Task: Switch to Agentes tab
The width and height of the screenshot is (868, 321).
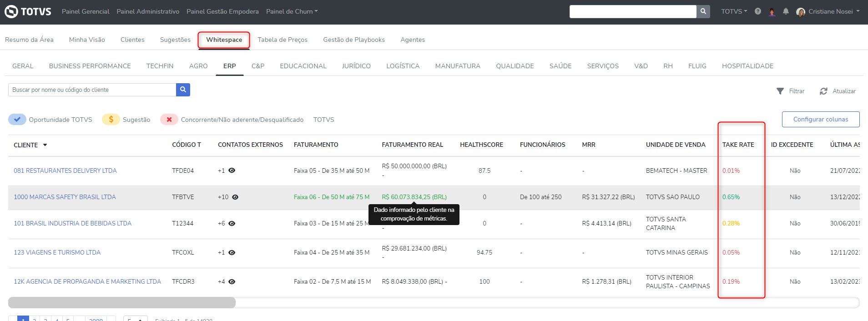Action: click(413, 40)
